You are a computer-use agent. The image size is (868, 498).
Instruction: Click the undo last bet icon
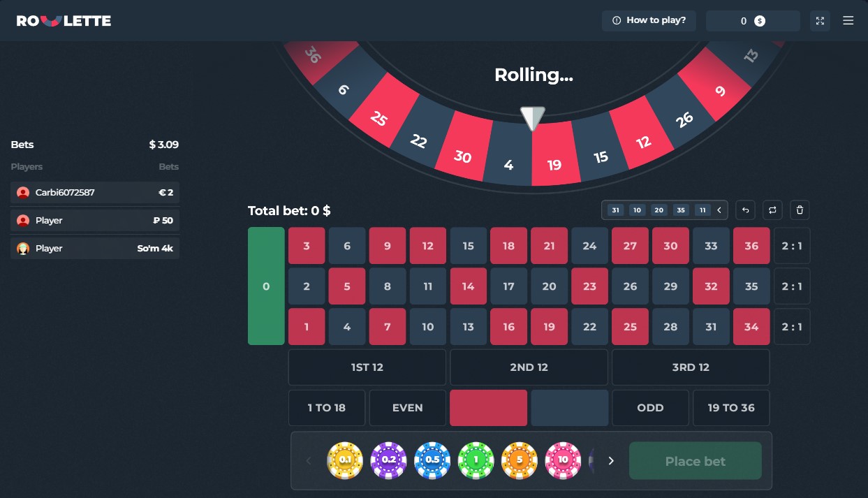[x=745, y=210]
